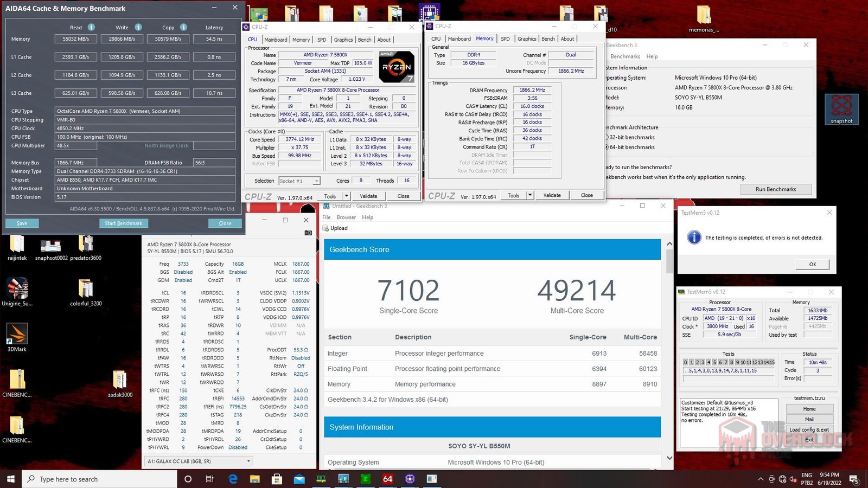Viewport: 868px width, 488px height.
Task: Click the camera screenshot icon in ZenTimings
Action: coord(308,233)
